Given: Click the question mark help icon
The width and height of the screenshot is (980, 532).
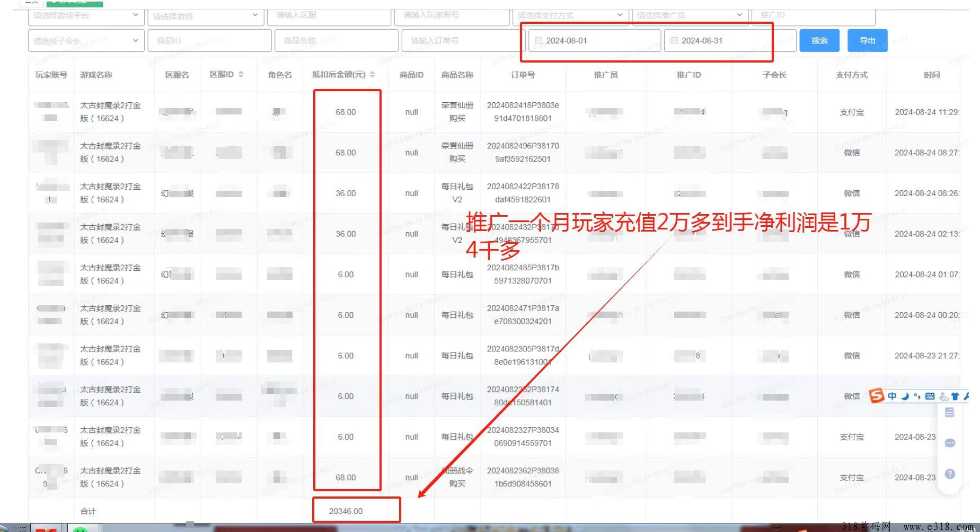Looking at the screenshot, I should 949,474.
